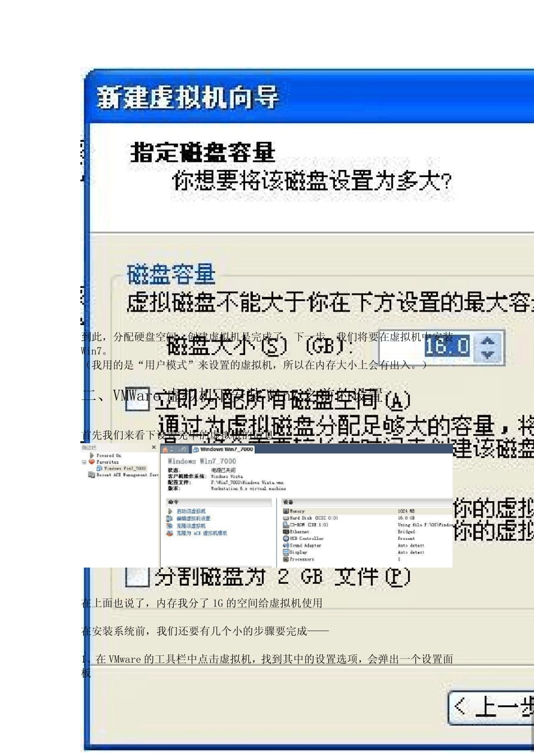Increase disk size with the up arrow
The height and width of the screenshot is (756, 534).
point(488,341)
